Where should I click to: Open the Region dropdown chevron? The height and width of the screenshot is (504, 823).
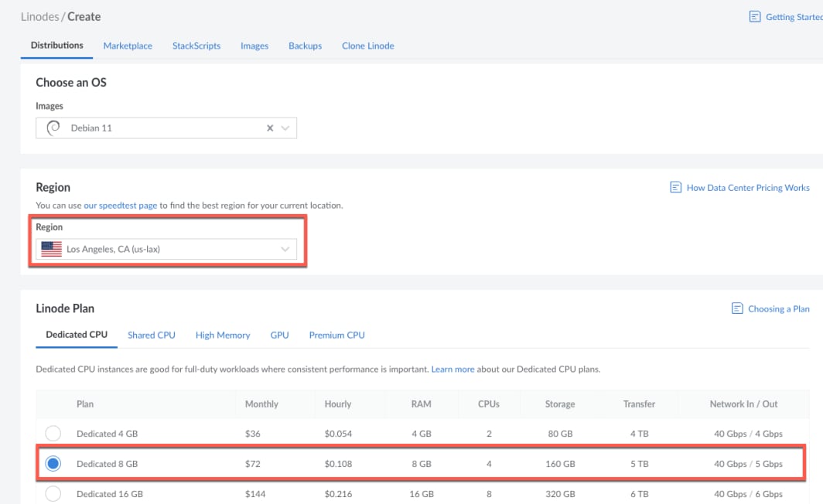pyautogui.click(x=285, y=249)
